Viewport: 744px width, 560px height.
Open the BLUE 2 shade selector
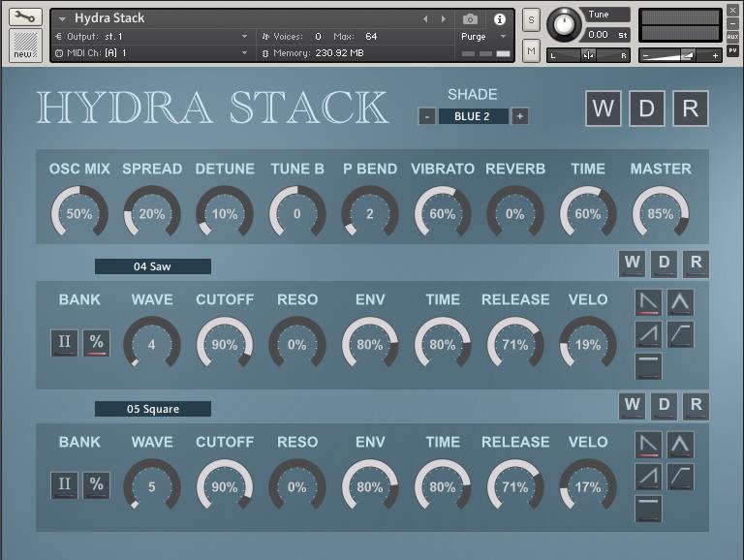click(473, 116)
